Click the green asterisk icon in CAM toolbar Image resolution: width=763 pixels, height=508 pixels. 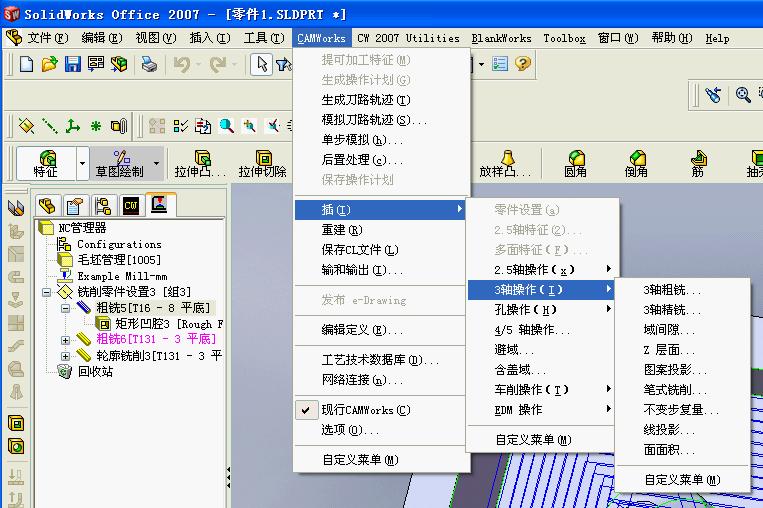96,126
